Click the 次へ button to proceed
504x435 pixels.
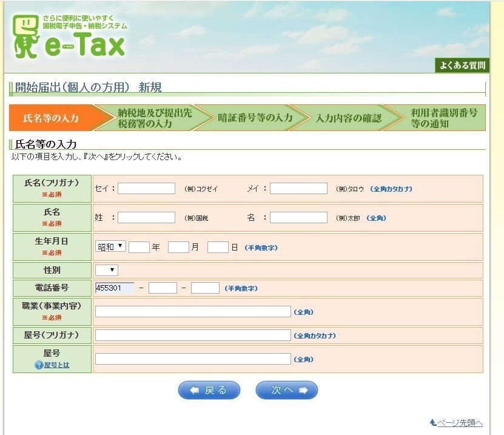286,390
